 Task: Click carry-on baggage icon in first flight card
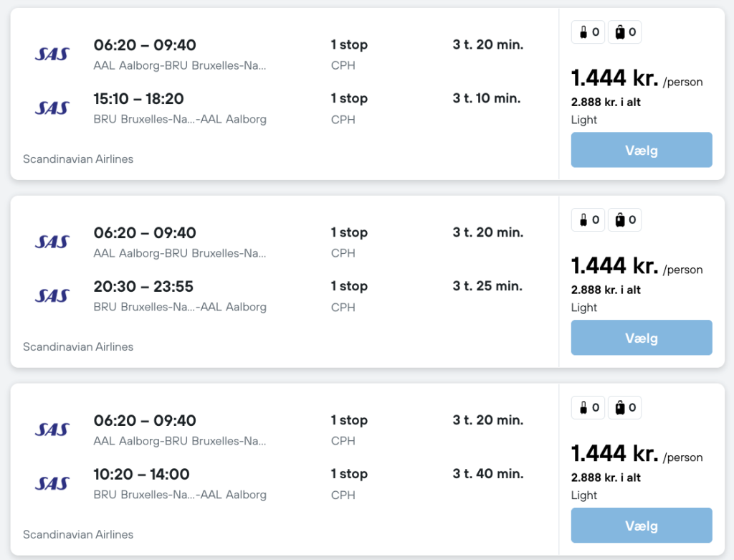pos(583,32)
